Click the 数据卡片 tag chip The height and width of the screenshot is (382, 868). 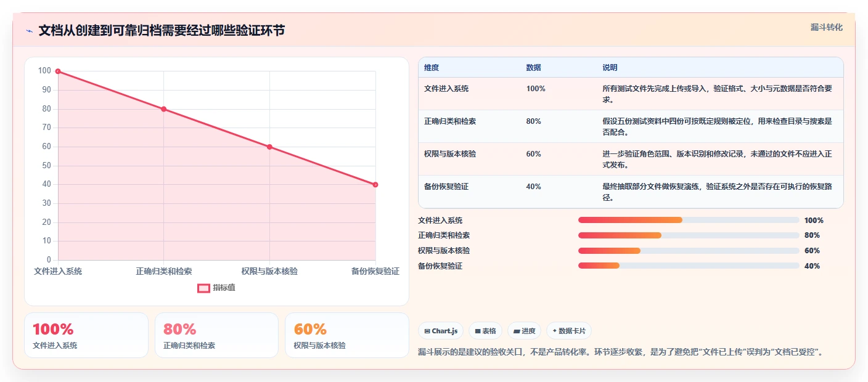[568, 331]
